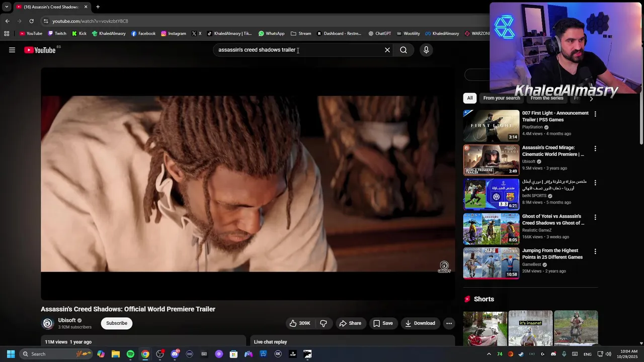
Task: Click the Live chat replay panel header
Action: 353,341
